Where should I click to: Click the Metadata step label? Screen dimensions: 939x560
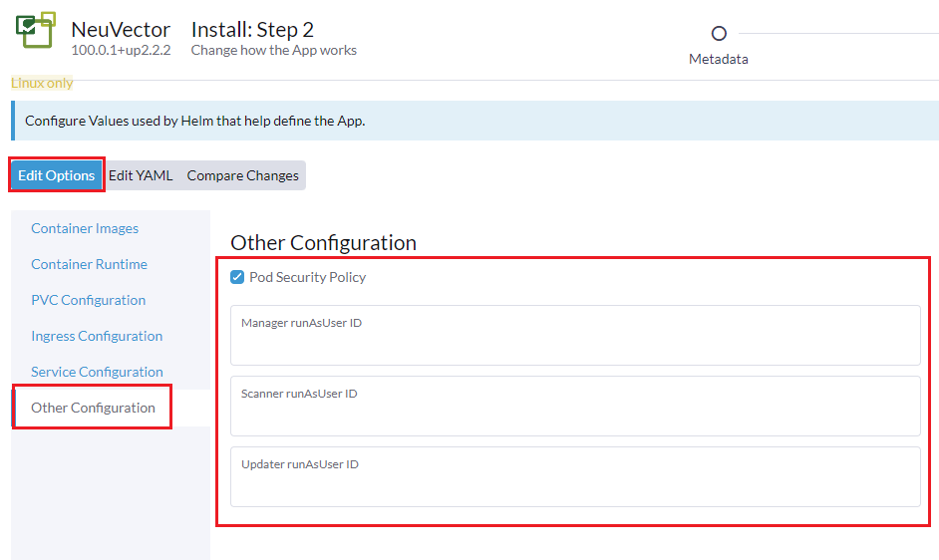[718, 59]
